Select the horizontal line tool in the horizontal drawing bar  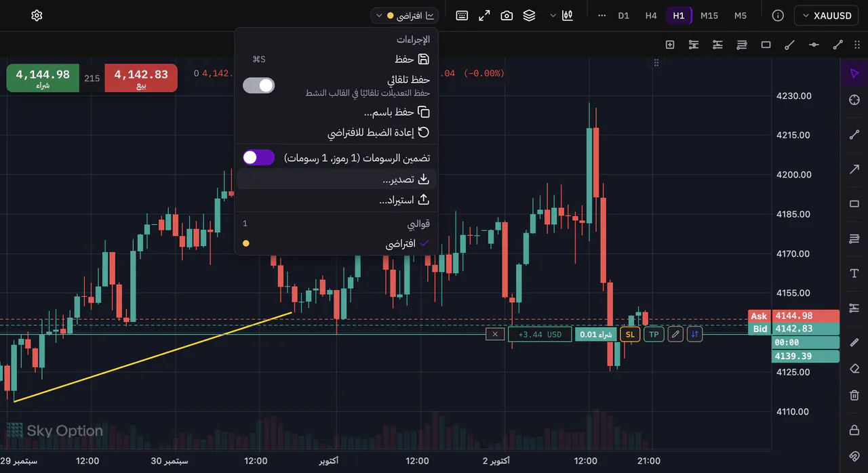[814, 45]
